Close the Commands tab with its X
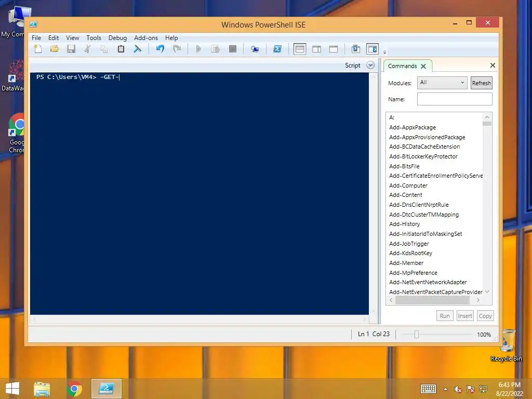 pyautogui.click(x=423, y=66)
